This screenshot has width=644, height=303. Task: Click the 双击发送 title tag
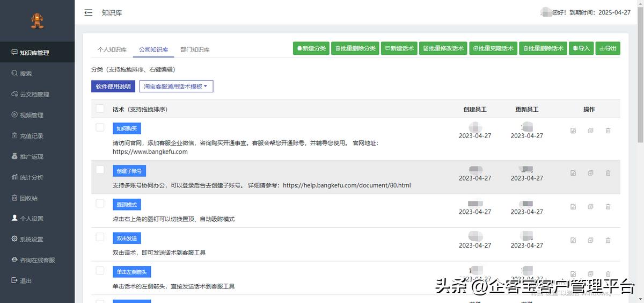pyautogui.click(x=127, y=239)
